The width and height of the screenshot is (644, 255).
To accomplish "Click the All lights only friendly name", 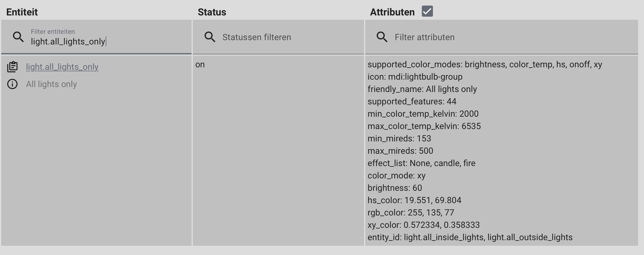I will point(51,84).
